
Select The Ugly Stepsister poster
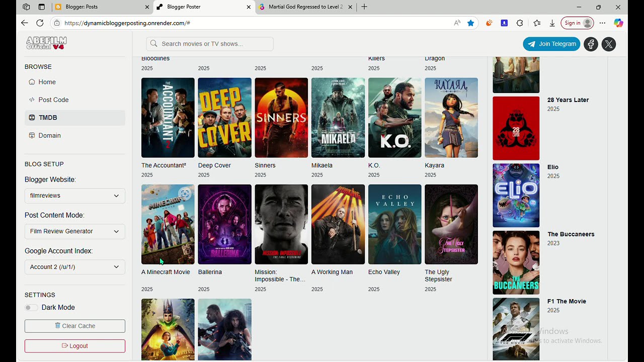click(451, 224)
